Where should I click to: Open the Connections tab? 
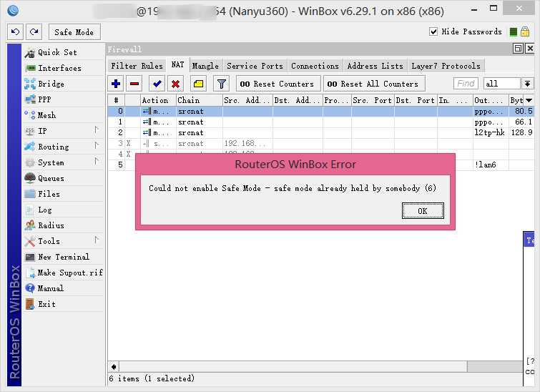pyautogui.click(x=315, y=66)
